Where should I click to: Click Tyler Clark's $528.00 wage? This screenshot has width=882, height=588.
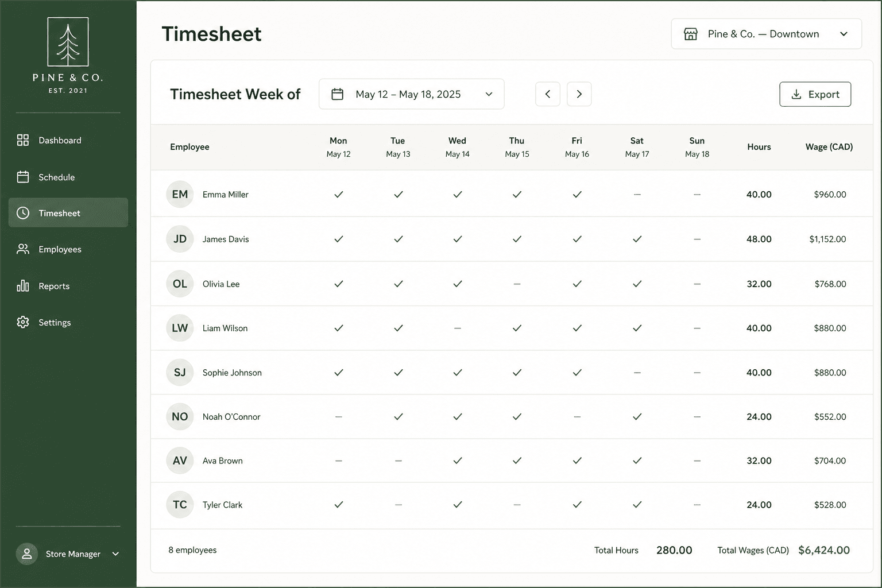pos(830,505)
